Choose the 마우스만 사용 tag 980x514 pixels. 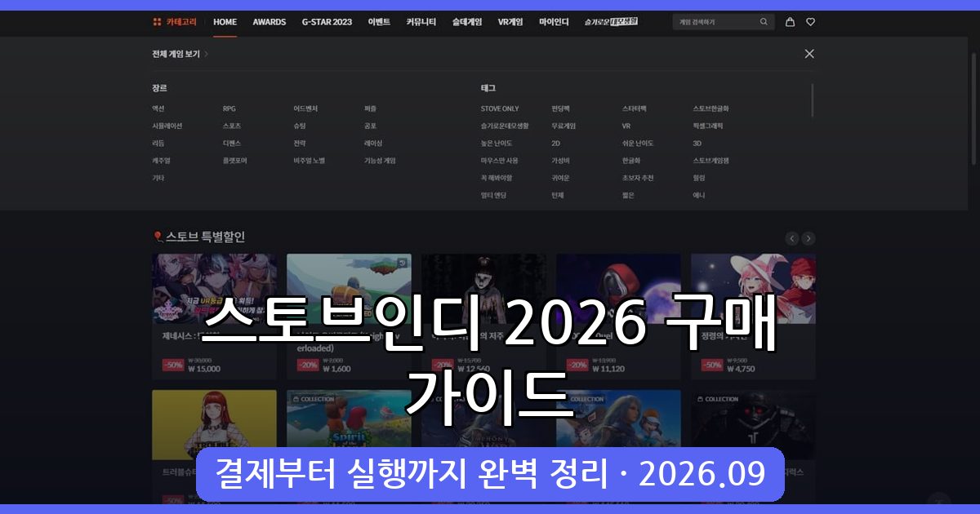500,161
